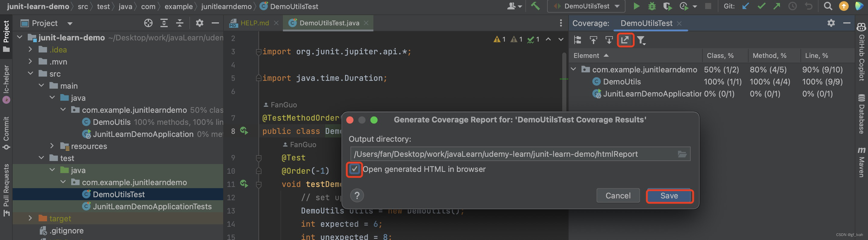This screenshot has height=240, width=868.
Task: Select DemoUtilsTest tab in Coverage panel
Action: [646, 23]
